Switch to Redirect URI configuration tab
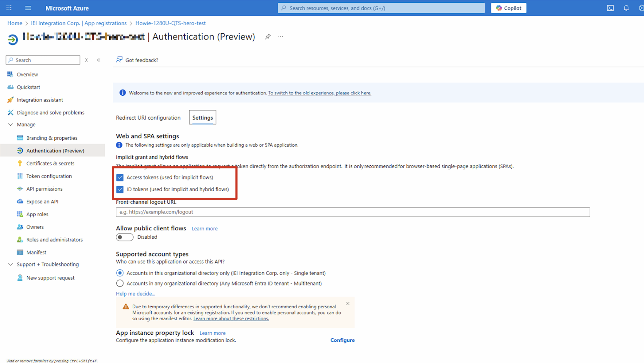 (x=148, y=118)
